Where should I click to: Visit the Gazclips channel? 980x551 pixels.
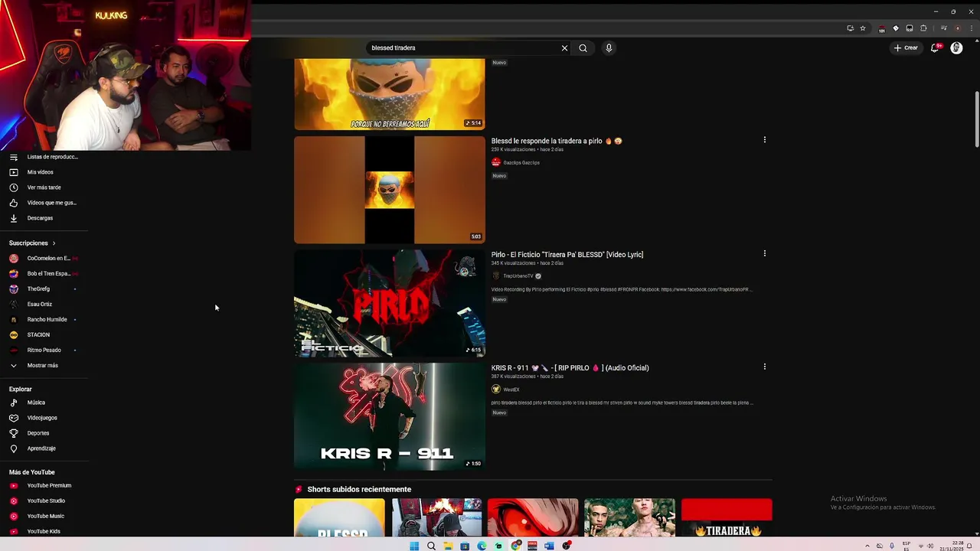521,163
